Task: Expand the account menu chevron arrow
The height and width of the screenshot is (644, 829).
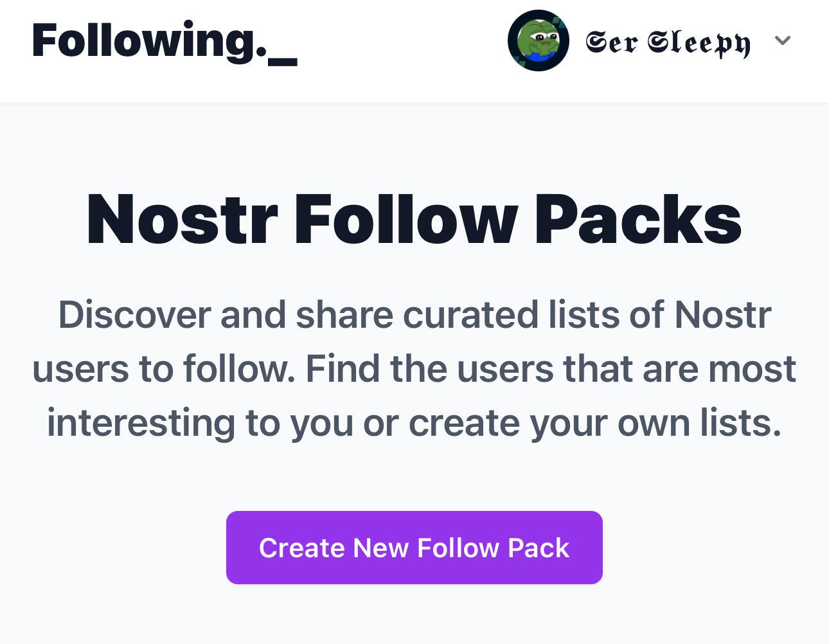Action: click(x=782, y=40)
